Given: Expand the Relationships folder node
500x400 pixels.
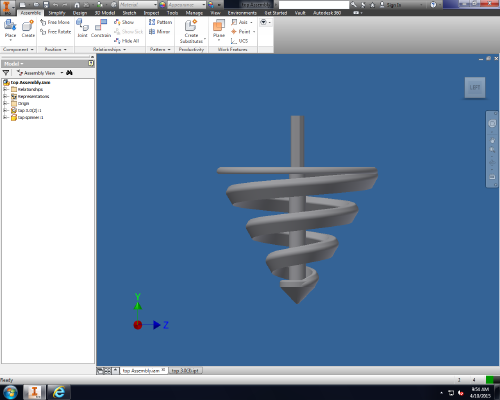Looking at the screenshot, I should click(x=5, y=89).
